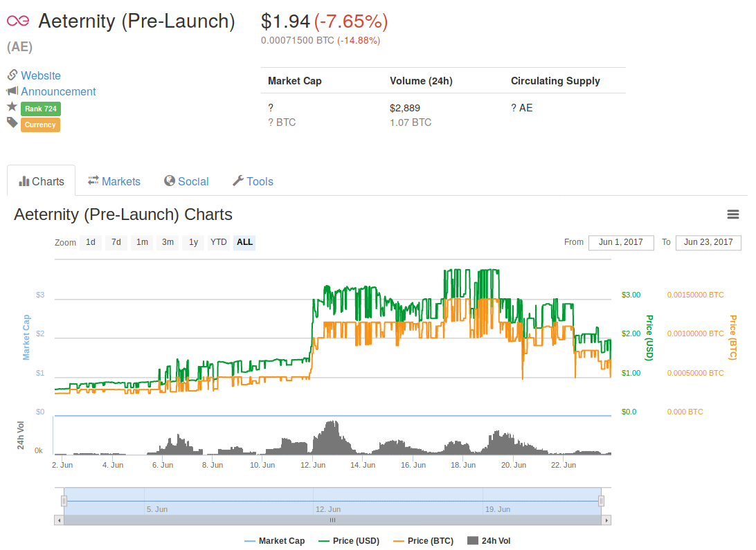
Task: Toggle the Market Cap series in legend
Action: [275, 541]
